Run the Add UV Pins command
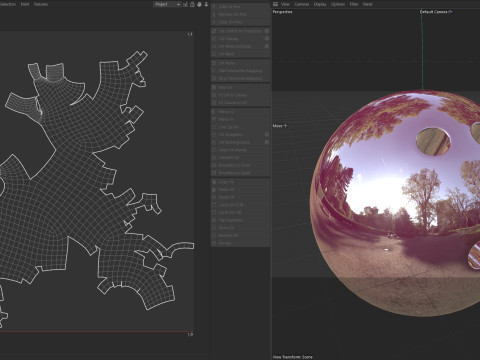480x360 pixels. (x=240, y=7)
